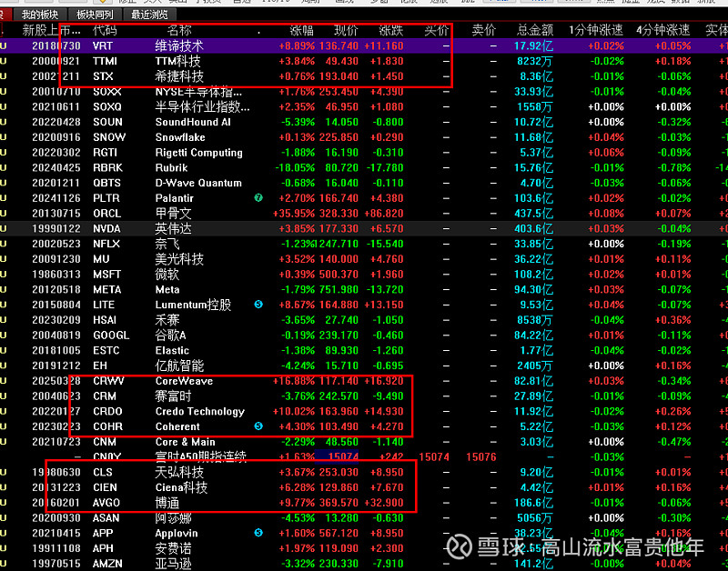The height and width of the screenshot is (571, 728).
Task: Select the TTMI TTM科技 row
Action: pyautogui.click(x=364, y=61)
